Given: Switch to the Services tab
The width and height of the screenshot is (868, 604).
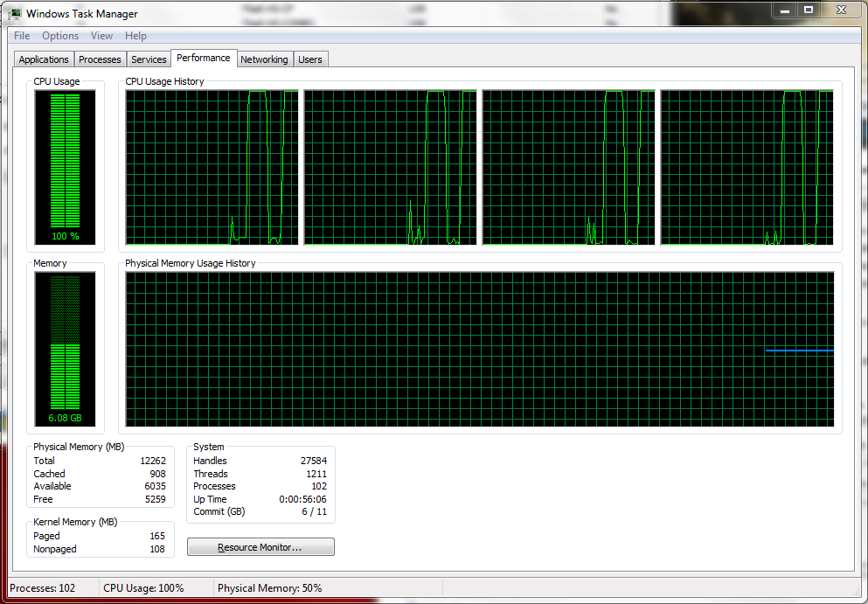Looking at the screenshot, I should [149, 59].
